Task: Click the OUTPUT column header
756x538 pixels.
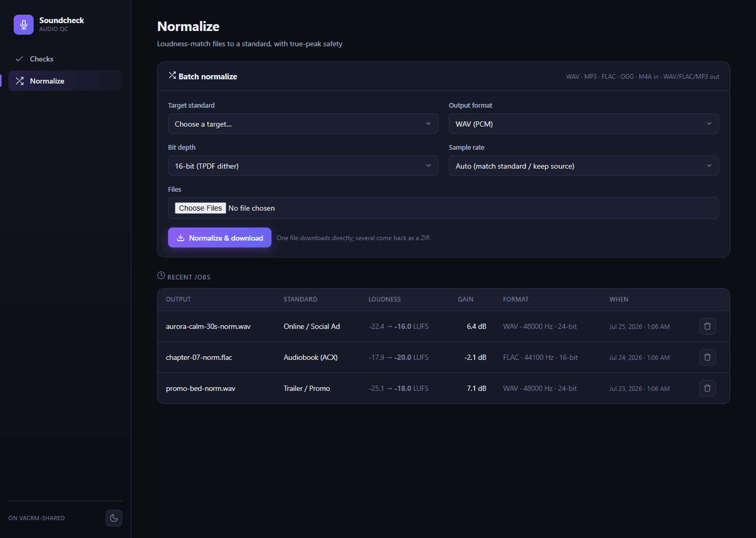Action: click(178, 299)
